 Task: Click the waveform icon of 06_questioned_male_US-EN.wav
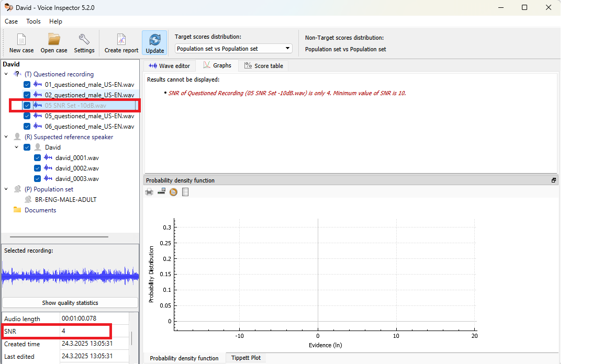point(38,126)
